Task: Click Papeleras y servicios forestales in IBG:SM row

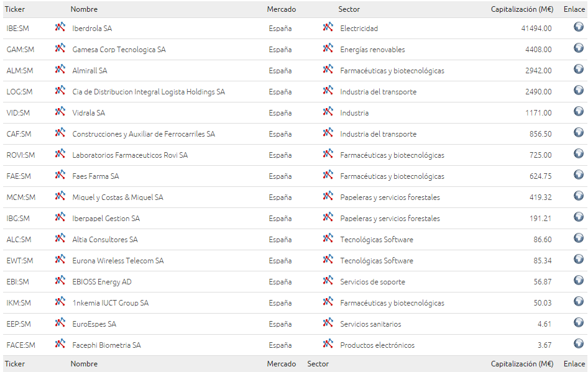Action: tap(390, 219)
